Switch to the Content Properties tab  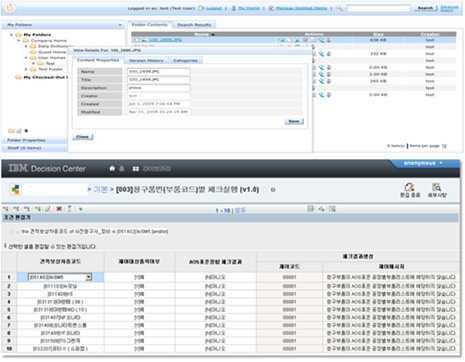98,60
